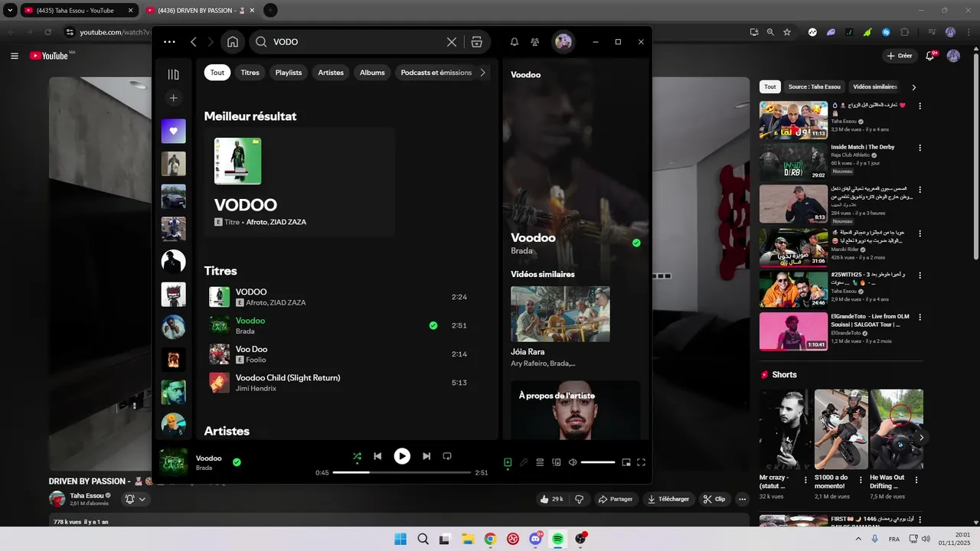Screen dimensions: 980x551
Task: Select the Titres filter
Action: 250,73
